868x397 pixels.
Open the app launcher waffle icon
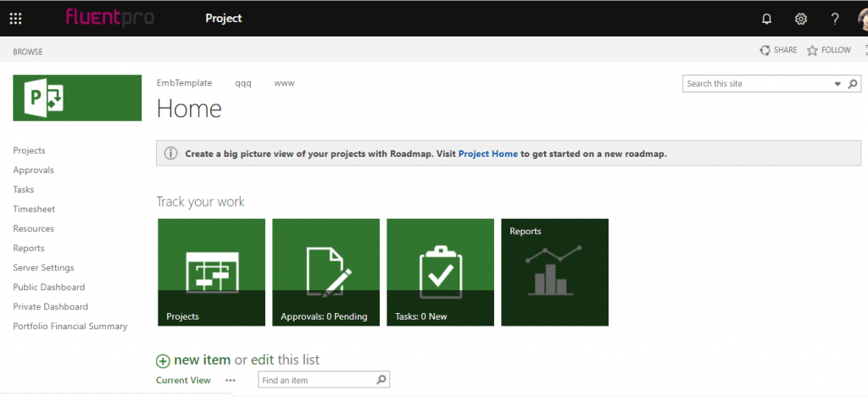coord(15,19)
